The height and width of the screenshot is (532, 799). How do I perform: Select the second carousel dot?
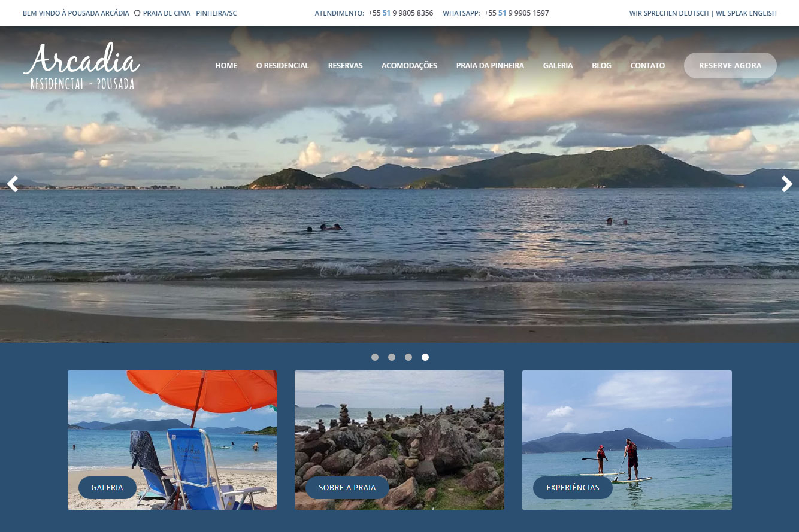(x=392, y=357)
